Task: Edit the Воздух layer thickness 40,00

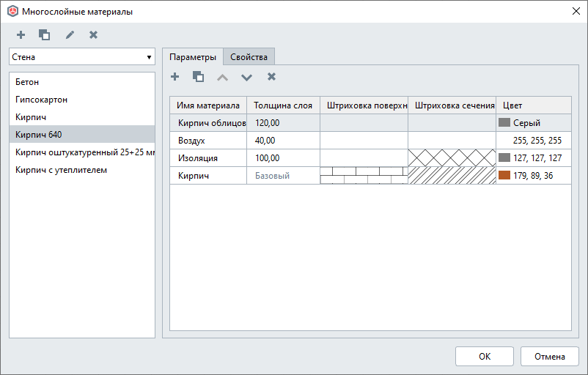Action: coord(282,140)
